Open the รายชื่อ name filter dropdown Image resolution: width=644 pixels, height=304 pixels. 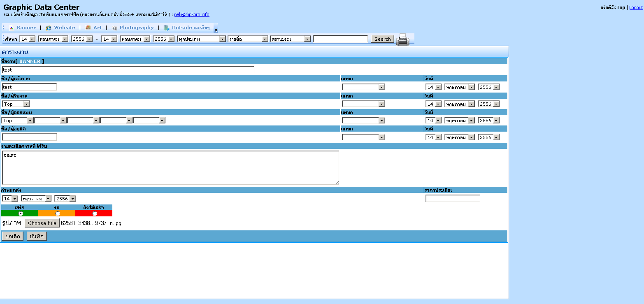(248, 39)
